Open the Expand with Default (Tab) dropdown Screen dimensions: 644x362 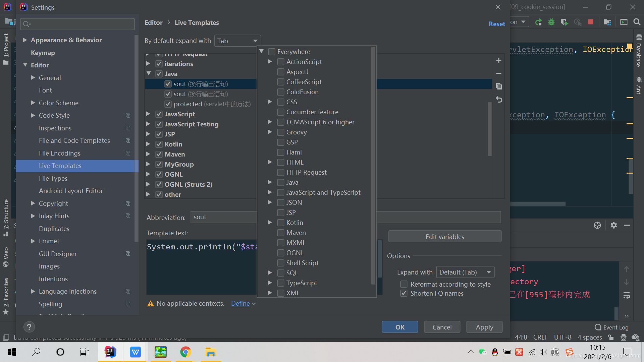(465, 272)
